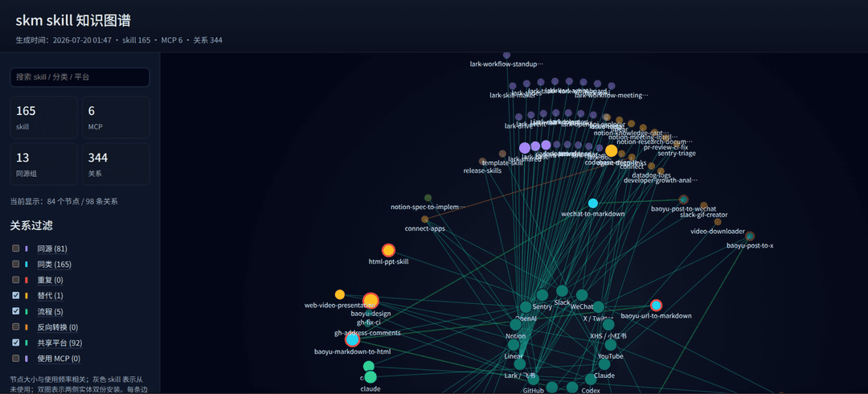Select the Lark / 飞书 platform node

(x=520, y=364)
